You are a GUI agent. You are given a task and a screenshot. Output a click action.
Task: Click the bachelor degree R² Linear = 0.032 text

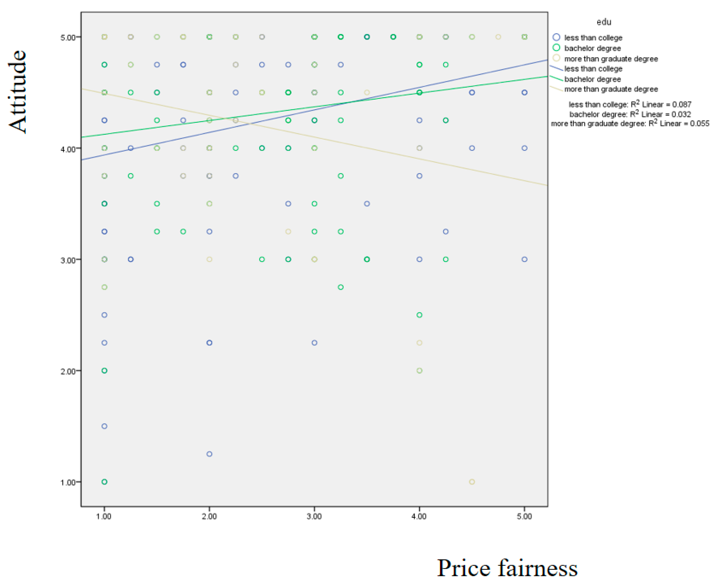tap(630, 114)
